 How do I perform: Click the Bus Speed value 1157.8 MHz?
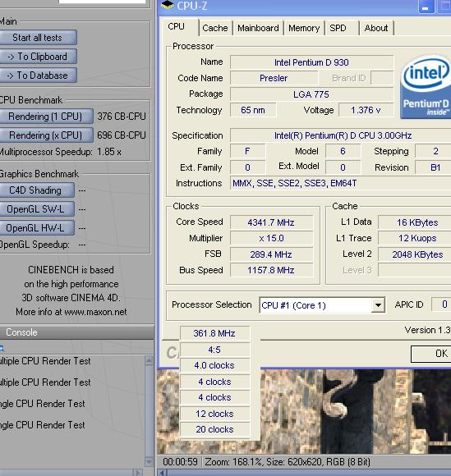click(x=271, y=270)
